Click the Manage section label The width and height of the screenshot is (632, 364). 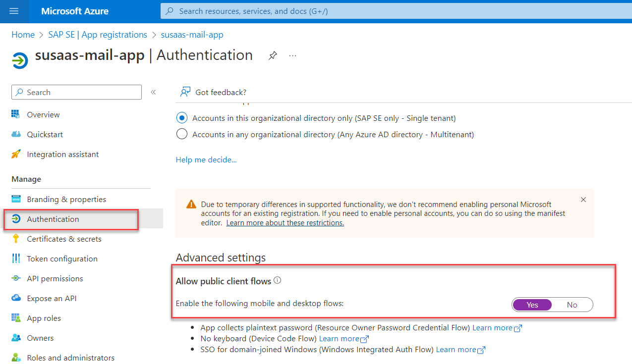[26, 179]
